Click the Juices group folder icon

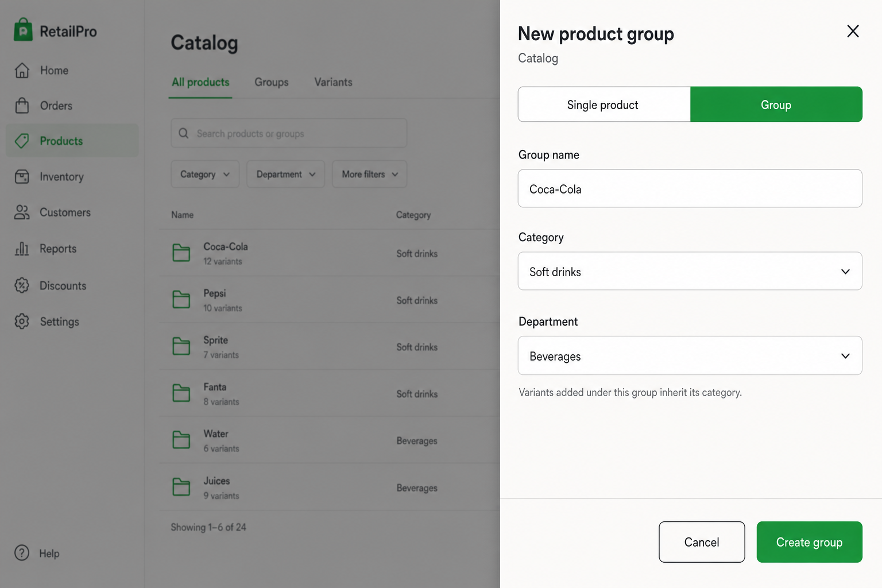coord(181,487)
